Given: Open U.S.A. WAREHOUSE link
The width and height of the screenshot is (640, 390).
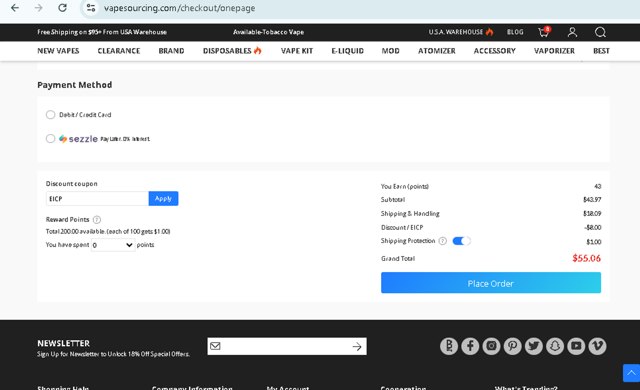Looking at the screenshot, I should coord(461,32).
